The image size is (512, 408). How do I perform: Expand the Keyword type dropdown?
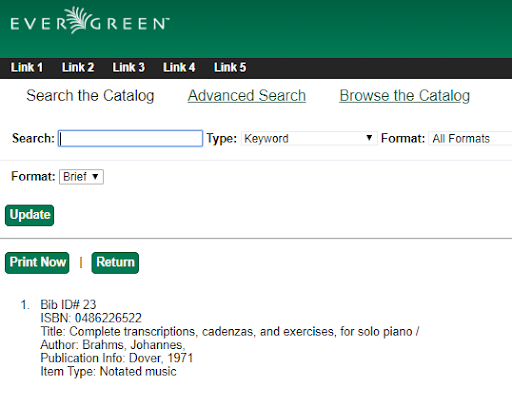click(x=309, y=138)
